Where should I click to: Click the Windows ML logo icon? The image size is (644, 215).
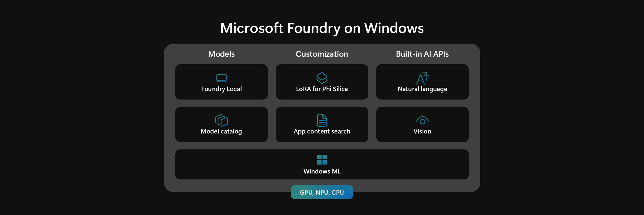coord(322,160)
